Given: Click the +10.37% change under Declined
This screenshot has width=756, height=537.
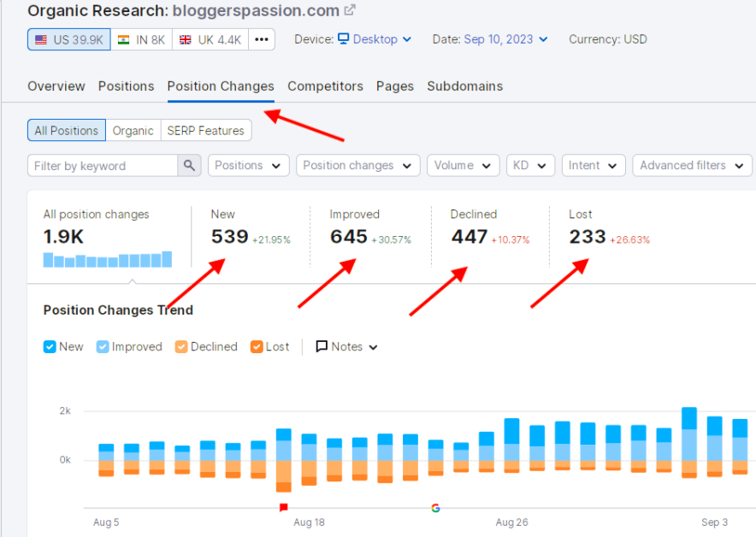Looking at the screenshot, I should 510,239.
